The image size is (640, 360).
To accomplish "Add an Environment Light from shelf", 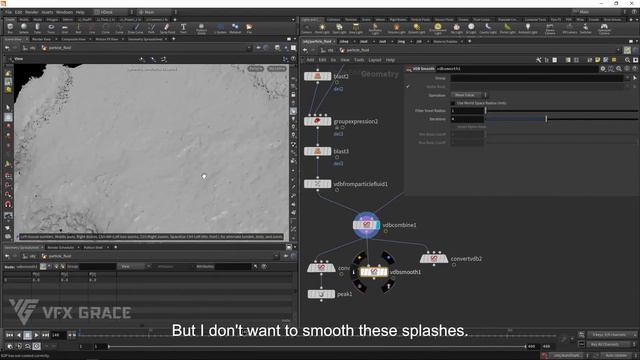I will point(438,29).
